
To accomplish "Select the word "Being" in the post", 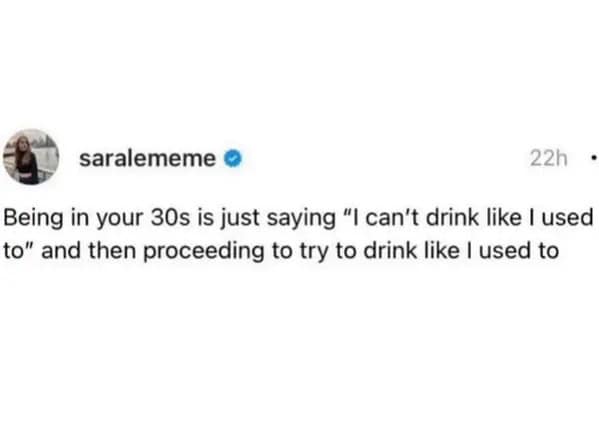I will [x=33, y=218].
